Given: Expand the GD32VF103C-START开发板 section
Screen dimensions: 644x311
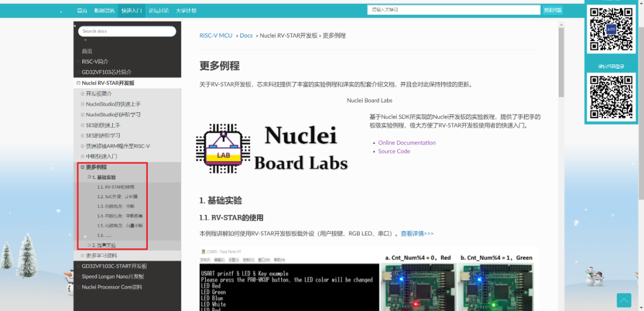Looking at the screenshot, I should [x=79, y=266].
